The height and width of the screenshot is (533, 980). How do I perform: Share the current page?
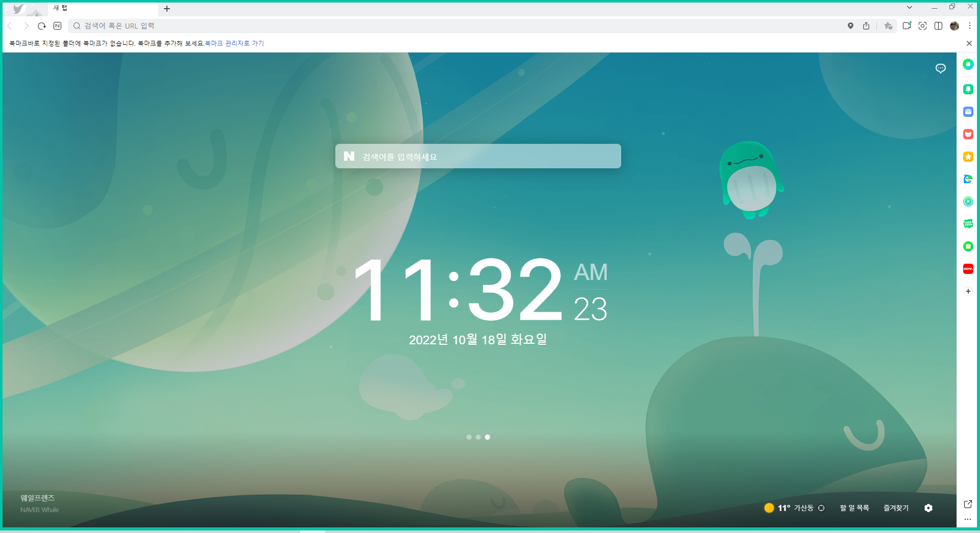click(x=866, y=26)
